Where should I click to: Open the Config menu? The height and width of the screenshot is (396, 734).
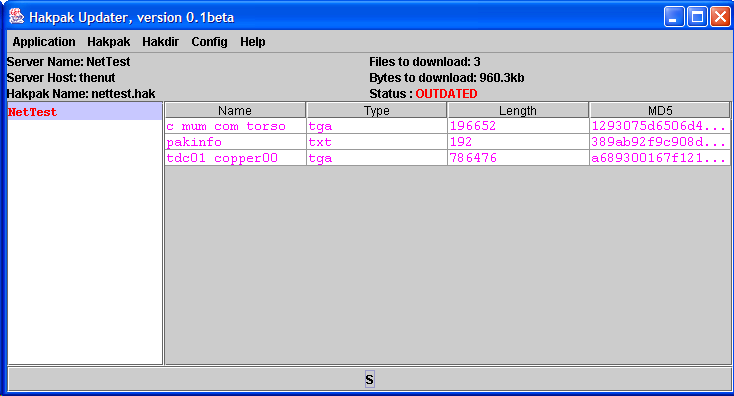coord(209,42)
